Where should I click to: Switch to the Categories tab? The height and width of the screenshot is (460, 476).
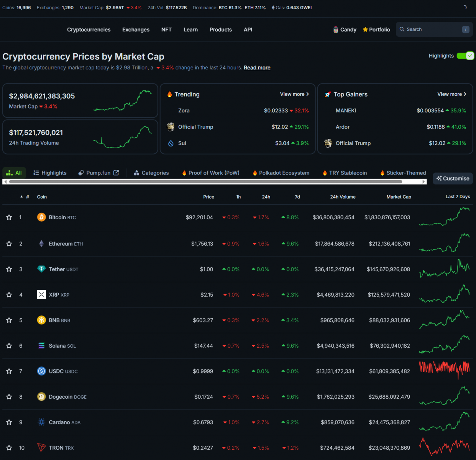(151, 173)
